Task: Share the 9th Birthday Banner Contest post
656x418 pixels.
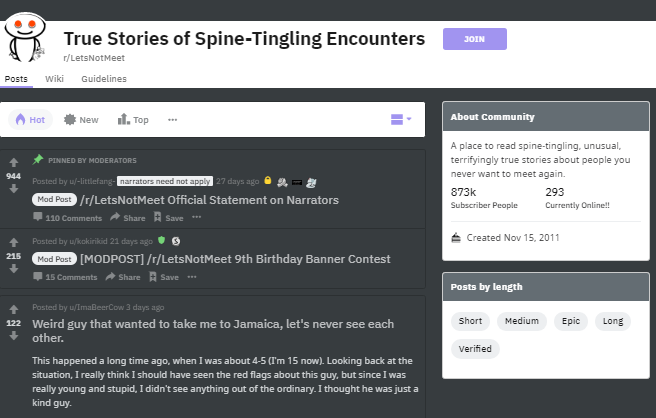Action: pyautogui.click(x=123, y=277)
